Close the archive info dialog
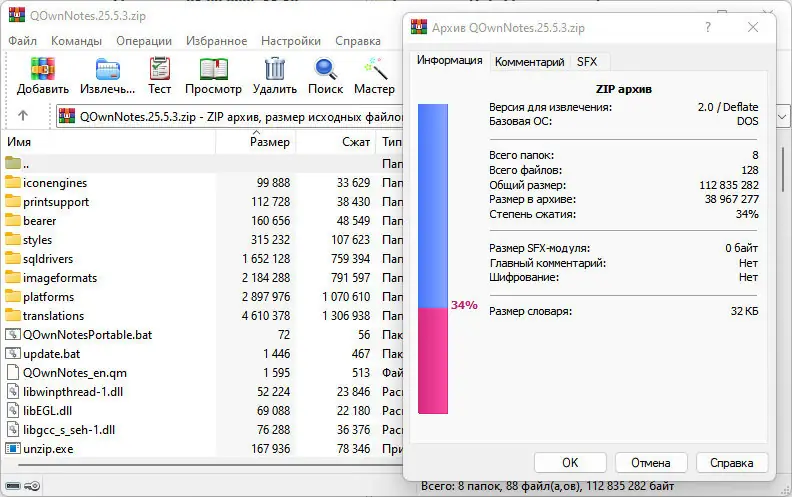Image resolution: width=792 pixels, height=497 pixels. 753,27
